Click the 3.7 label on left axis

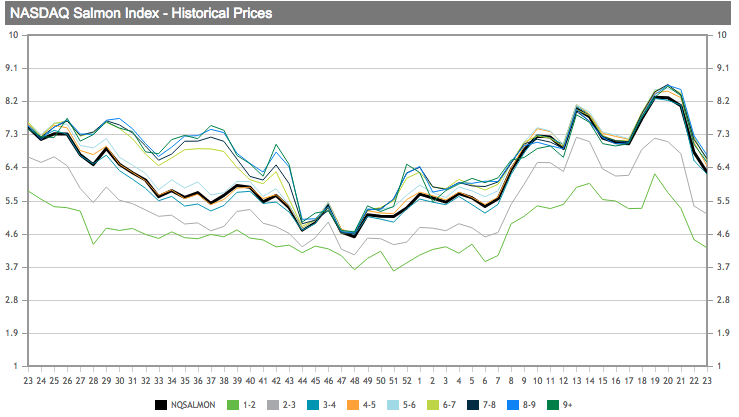(x=12, y=267)
